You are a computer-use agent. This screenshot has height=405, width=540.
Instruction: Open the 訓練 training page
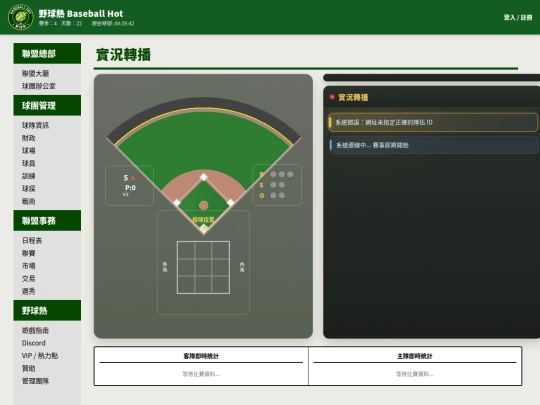click(29, 176)
